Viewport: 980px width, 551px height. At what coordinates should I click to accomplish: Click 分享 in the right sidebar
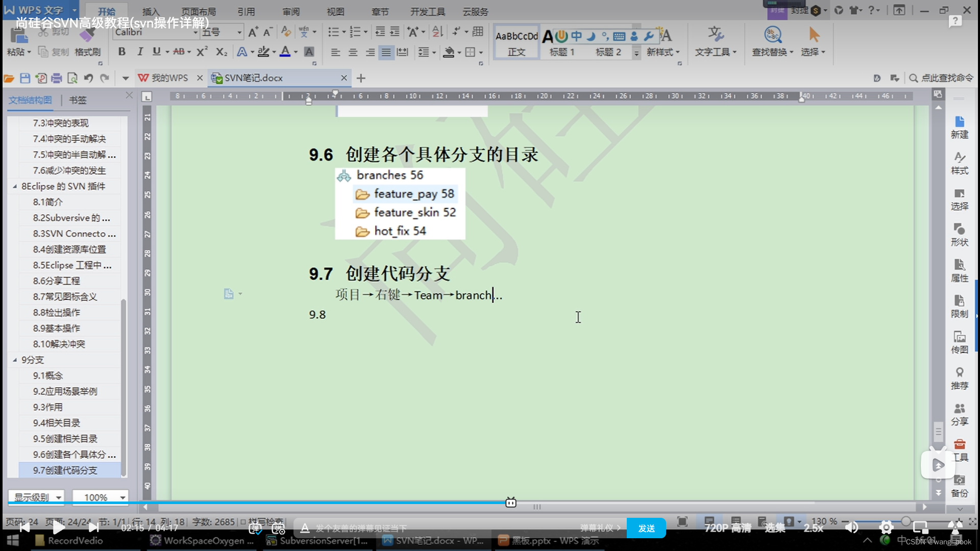pyautogui.click(x=960, y=414)
